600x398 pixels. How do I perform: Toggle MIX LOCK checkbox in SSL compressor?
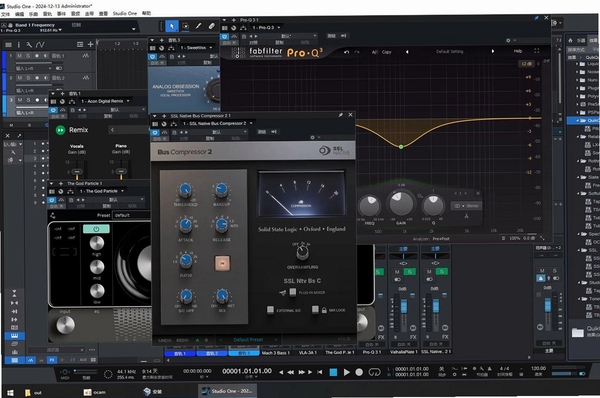coord(315,310)
